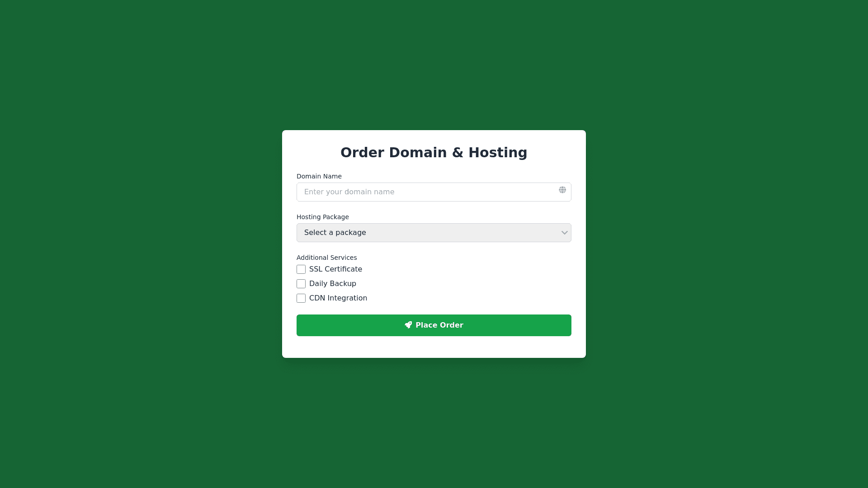
Task: Click blank card space right of Daily Backup
Action: click(x=466, y=284)
